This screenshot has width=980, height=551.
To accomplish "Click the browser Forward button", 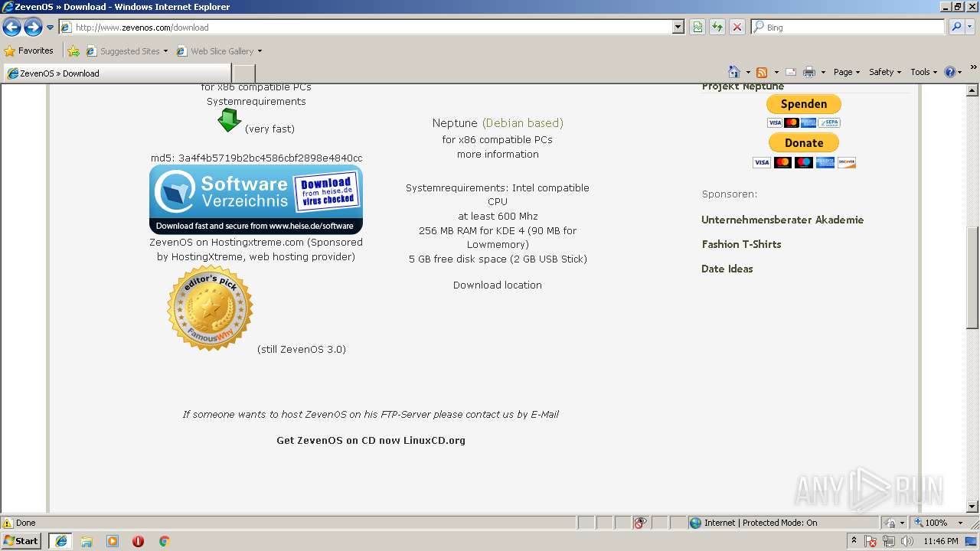I will tap(33, 28).
